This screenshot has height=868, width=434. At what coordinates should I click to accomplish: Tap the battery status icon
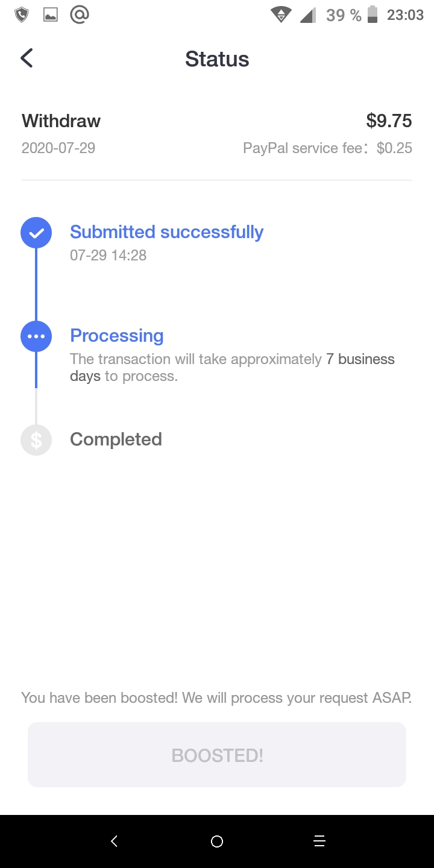[x=373, y=14]
